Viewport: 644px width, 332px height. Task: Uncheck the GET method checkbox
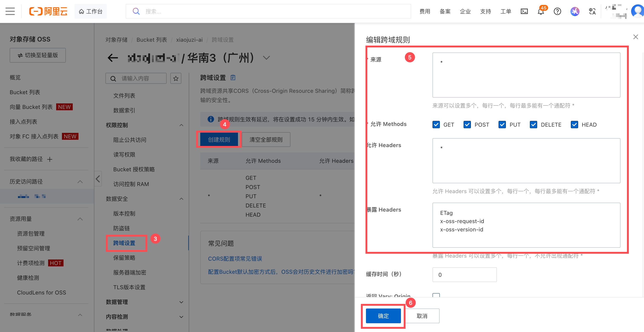pyautogui.click(x=436, y=125)
